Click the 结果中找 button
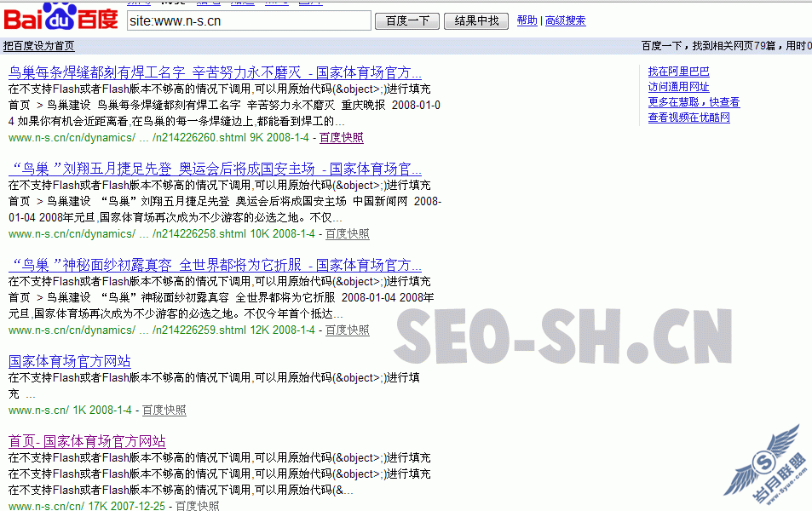812x511 pixels. [x=476, y=20]
